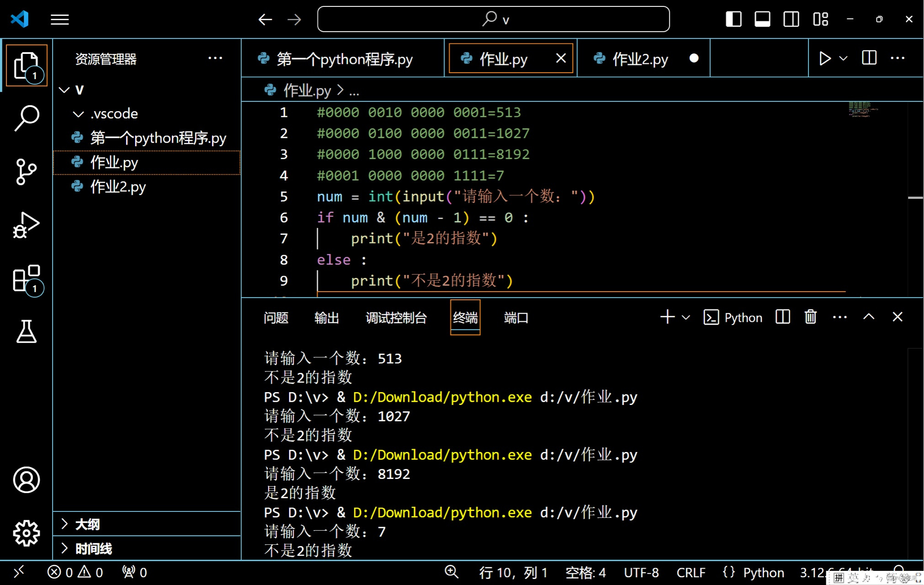
Task: Change encoding via UTF-8 status item
Action: point(641,572)
